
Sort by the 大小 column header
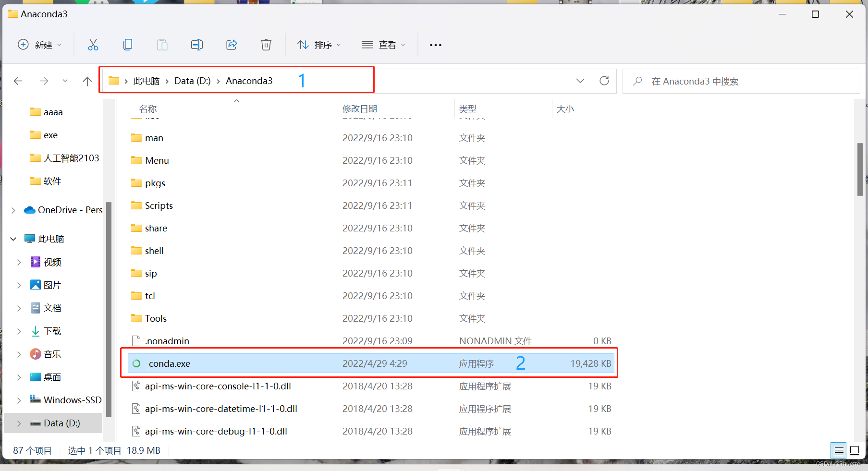pyautogui.click(x=565, y=109)
